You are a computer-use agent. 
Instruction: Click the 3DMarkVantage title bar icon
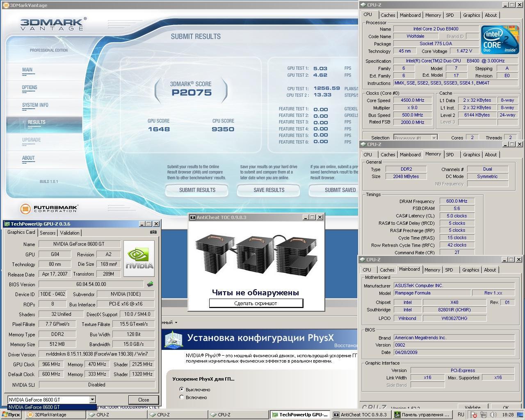6,5
